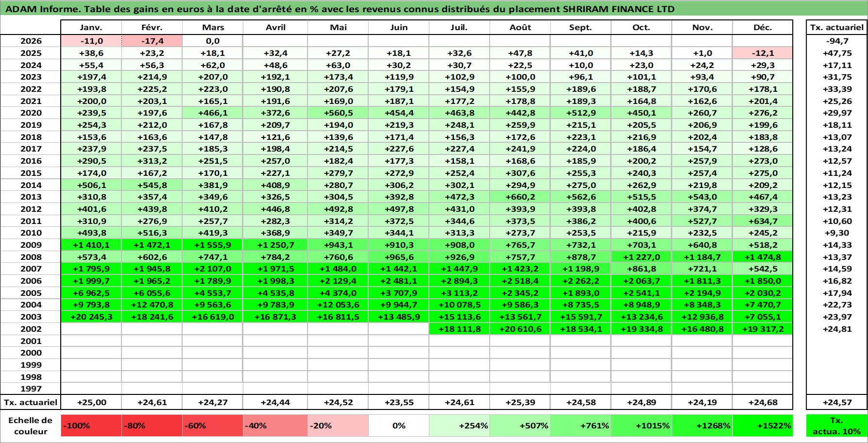Select the +1 555,9 cell for March 2009
The image size is (868, 443).
tap(213, 245)
